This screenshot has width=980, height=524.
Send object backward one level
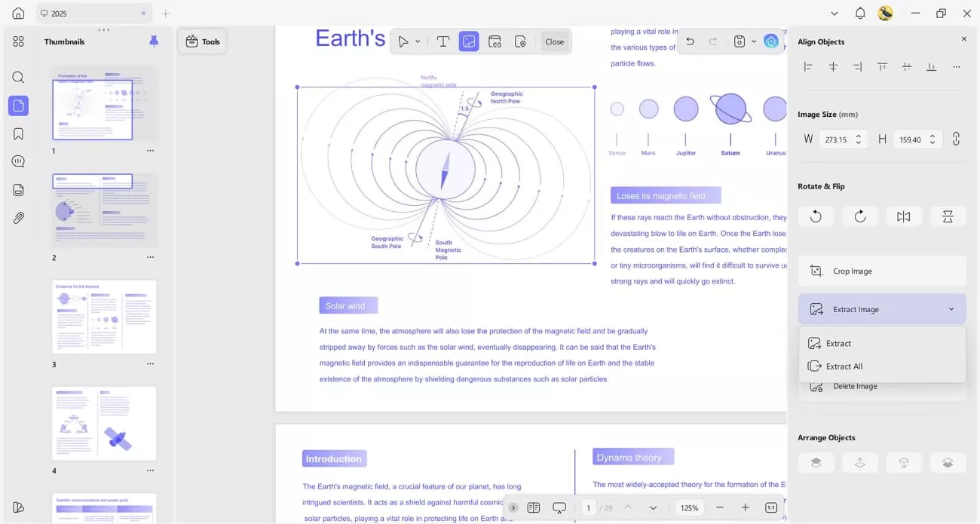tap(904, 463)
